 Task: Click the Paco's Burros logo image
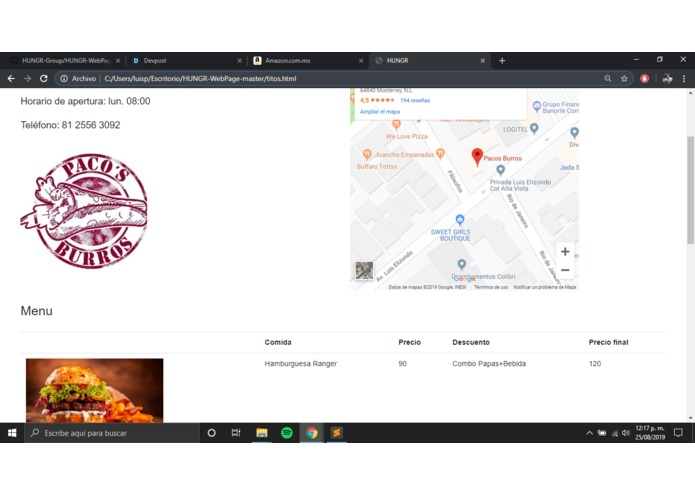click(84, 210)
